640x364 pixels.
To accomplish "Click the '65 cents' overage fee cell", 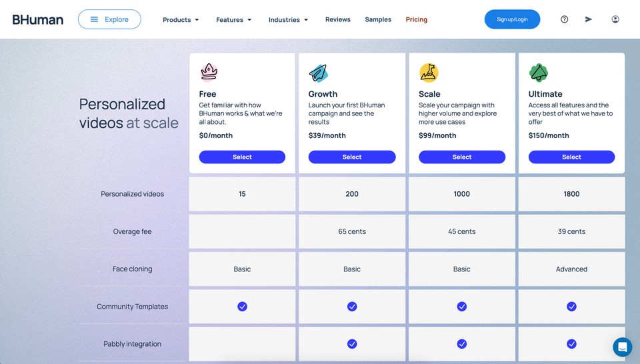I will point(352,231).
